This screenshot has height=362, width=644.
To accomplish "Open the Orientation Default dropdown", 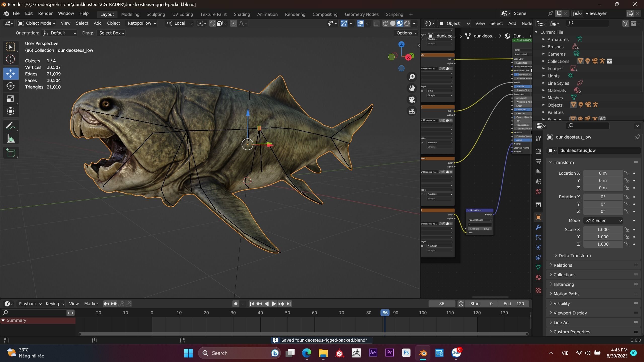I will click(x=59, y=33).
